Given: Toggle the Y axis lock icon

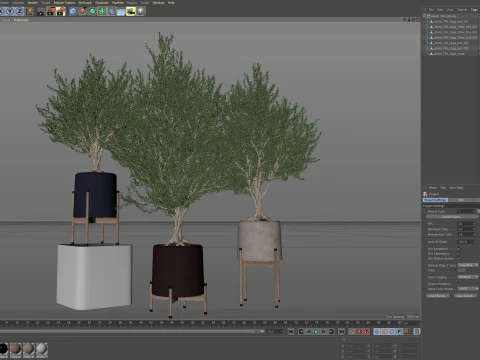Looking at the screenshot, I should (x=10, y=11).
